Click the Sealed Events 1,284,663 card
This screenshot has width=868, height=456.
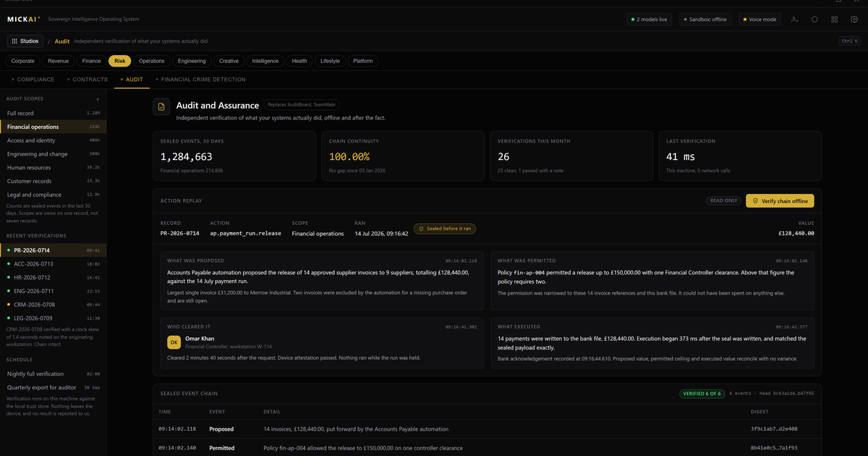[x=234, y=156]
